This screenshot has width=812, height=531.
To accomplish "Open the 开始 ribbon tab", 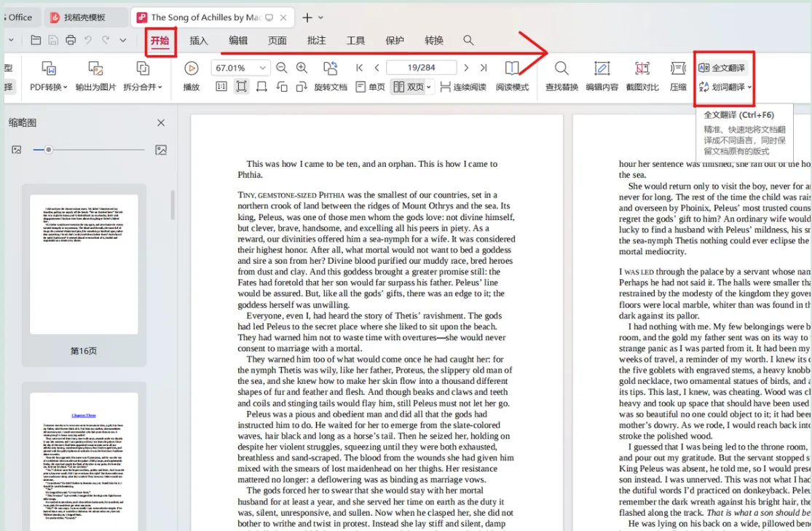I will coord(160,40).
